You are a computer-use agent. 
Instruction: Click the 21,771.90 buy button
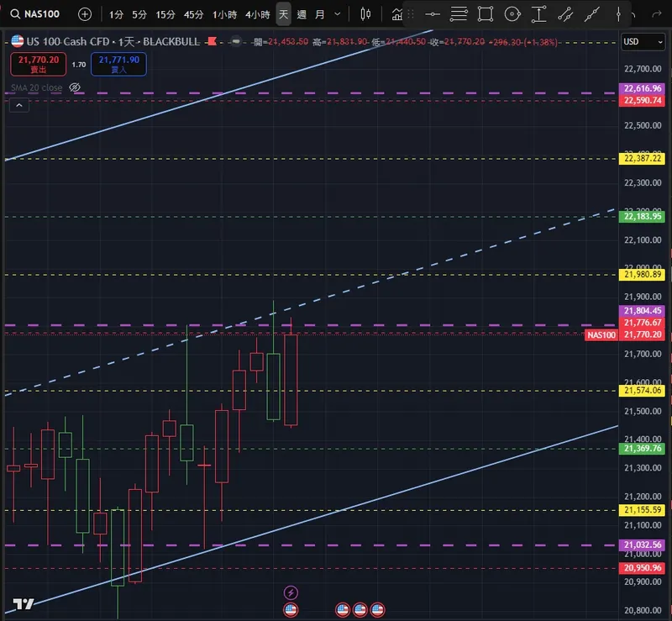118,64
